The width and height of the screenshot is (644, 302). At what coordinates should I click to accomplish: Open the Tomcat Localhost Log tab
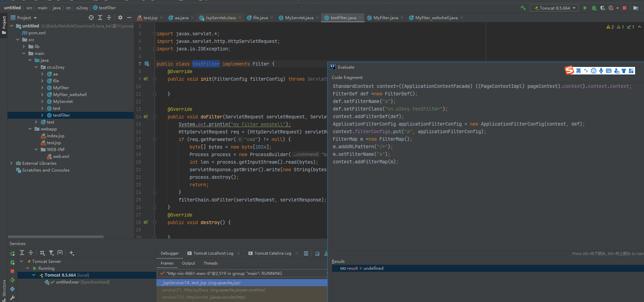pyautogui.click(x=213, y=253)
